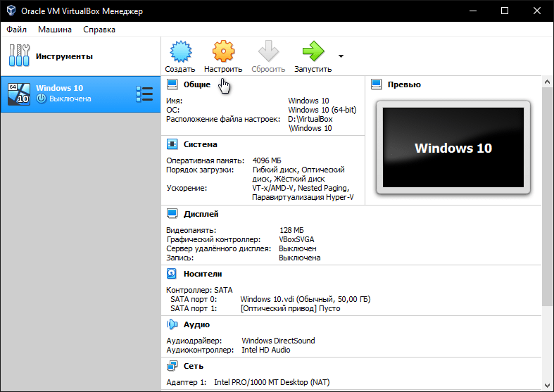Click the Выключена VM status text
Viewport: 554px width, 392px height.
(x=70, y=99)
